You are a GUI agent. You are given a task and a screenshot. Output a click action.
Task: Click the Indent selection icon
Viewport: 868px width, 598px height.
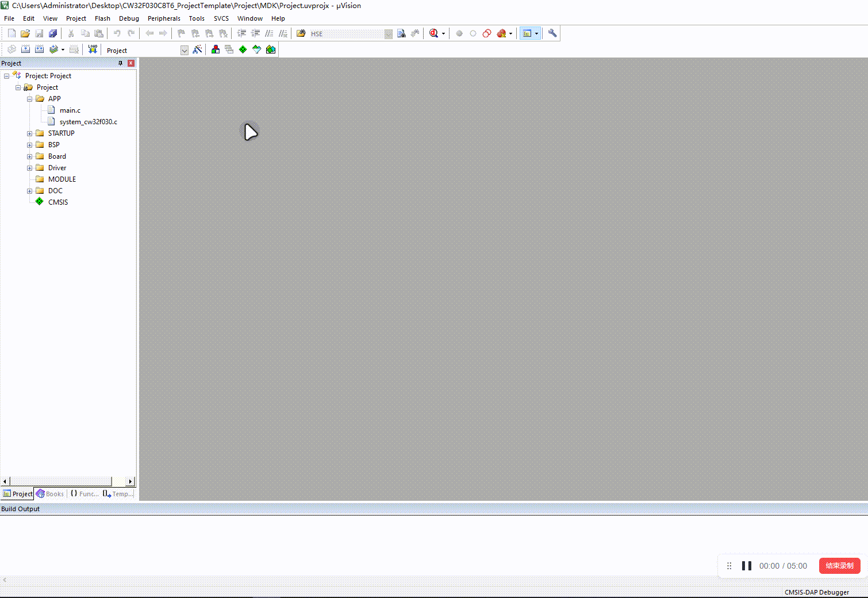(242, 33)
